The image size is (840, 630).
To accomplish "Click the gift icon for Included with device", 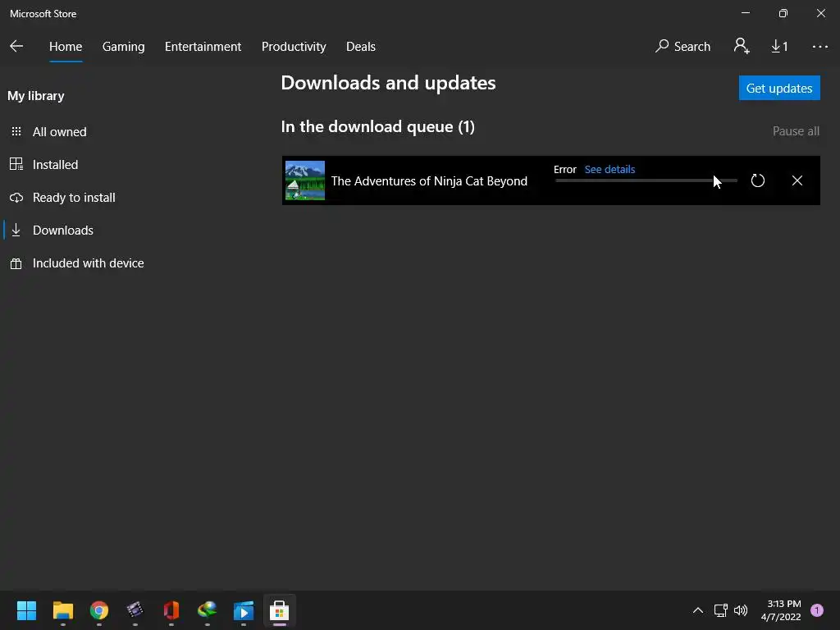I will click(16, 263).
